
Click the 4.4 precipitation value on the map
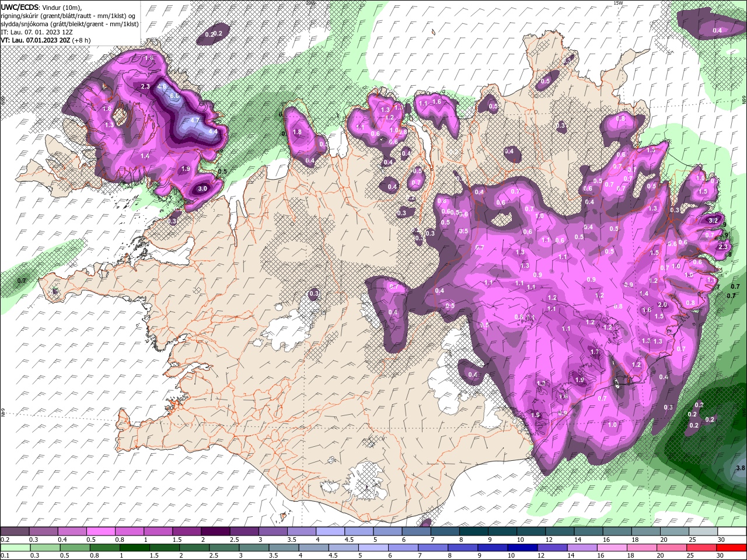point(213,132)
